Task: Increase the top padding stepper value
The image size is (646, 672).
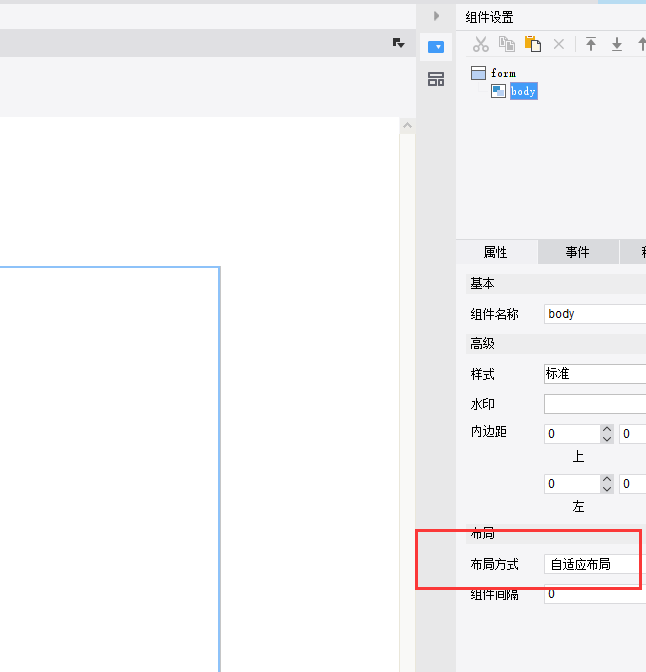Action: (607, 429)
